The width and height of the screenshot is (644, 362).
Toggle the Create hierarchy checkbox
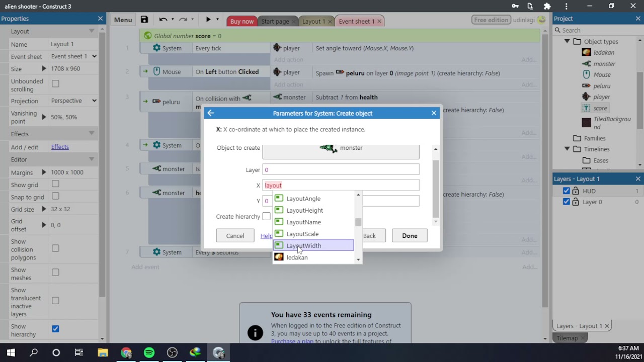click(266, 217)
